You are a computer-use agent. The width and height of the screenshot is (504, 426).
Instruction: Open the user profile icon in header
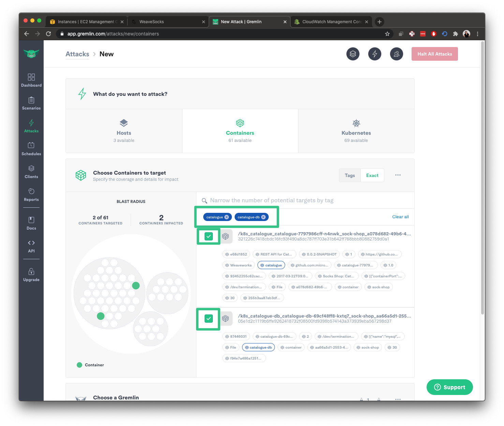pos(397,54)
